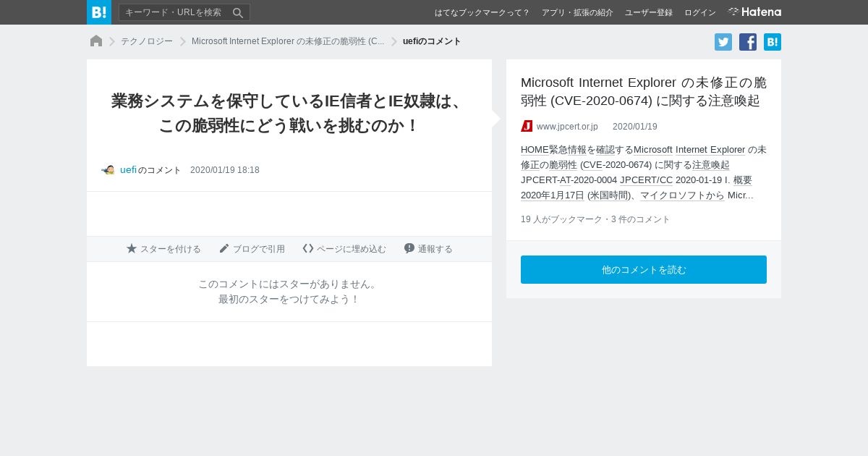Open テクノロジー breadcrumb

tap(147, 41)
